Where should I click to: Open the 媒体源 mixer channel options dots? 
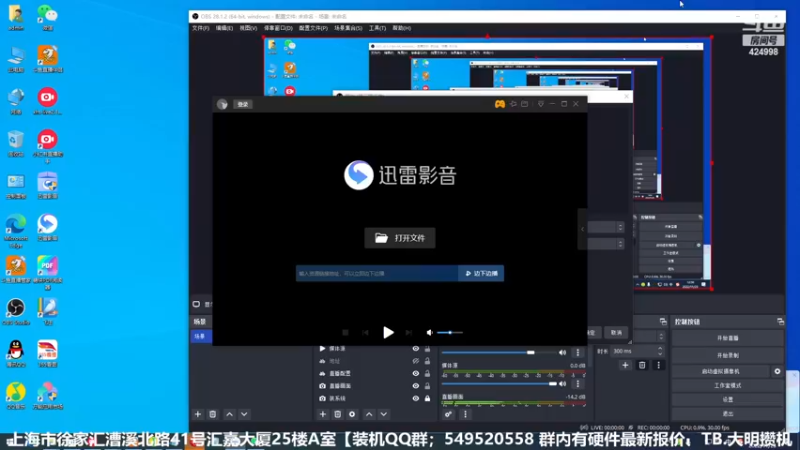(578, 384)
